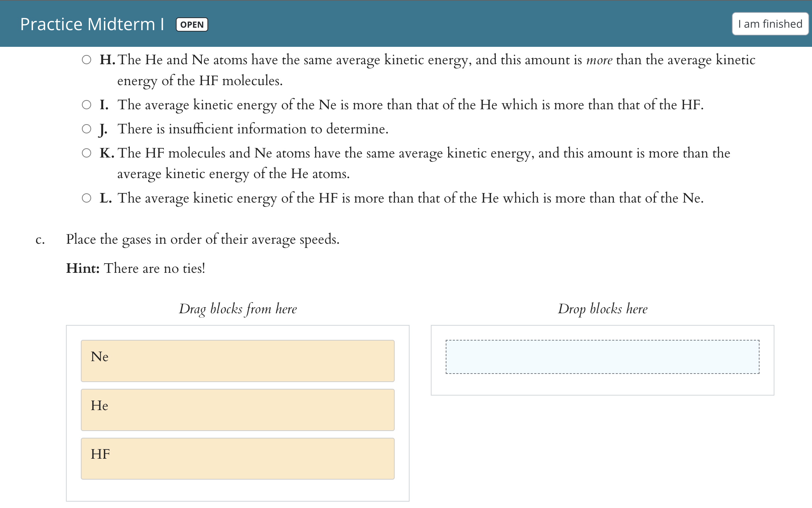Click the dashed drop target area
The width and height of the screenshot is (812, 508).
tap(602, 357)
